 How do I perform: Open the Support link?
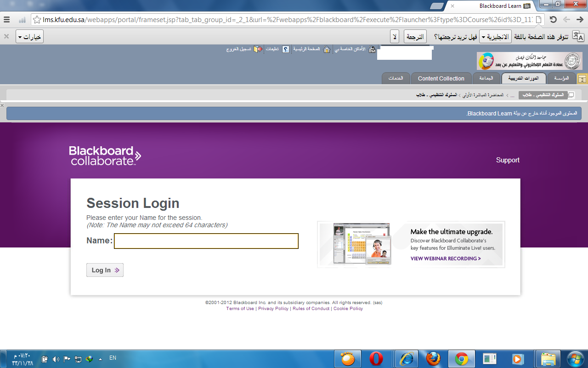coord(508,160)
